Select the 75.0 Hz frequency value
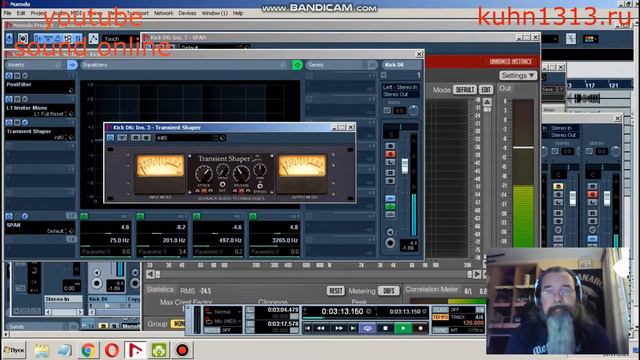 tap(119, 240)
